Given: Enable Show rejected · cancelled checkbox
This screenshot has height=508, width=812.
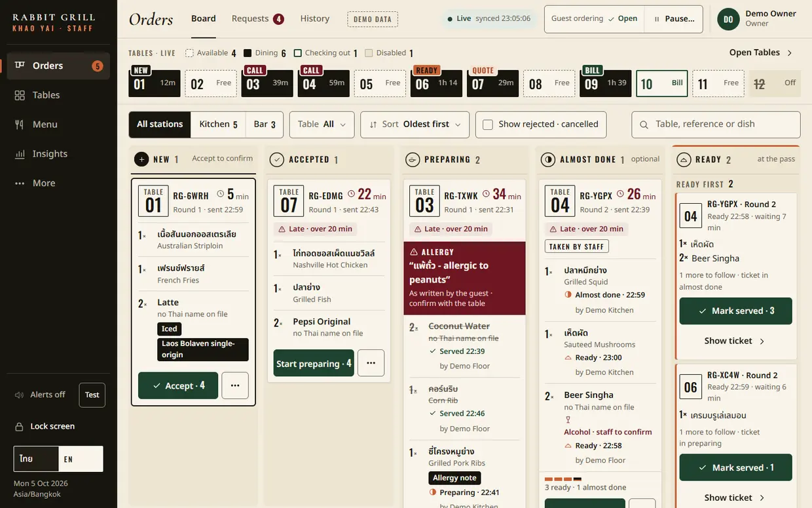Looking at the screenshot, I should pyautogui.click(x=488, y=125).
